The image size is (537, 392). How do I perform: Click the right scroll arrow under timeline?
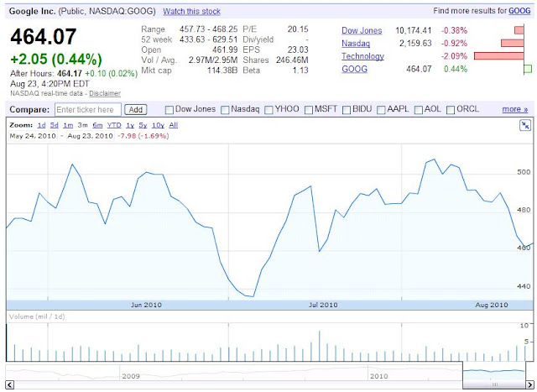529,384
